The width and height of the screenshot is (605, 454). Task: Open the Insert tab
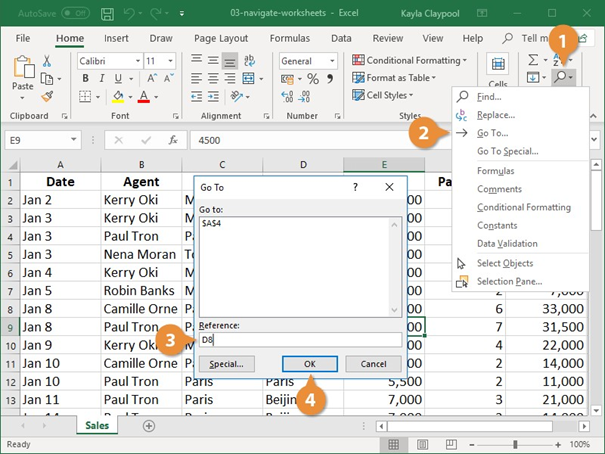pos(116,38)
